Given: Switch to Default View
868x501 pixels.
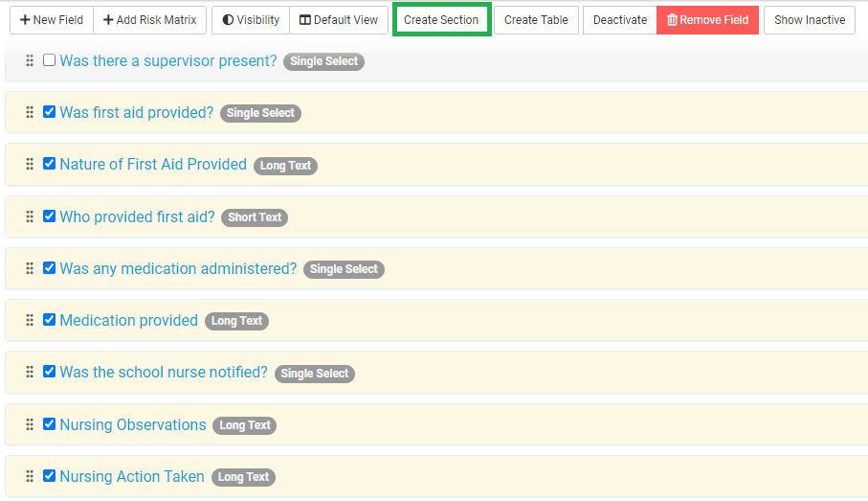Looking at the screenshot, I should click(x=339, y=20).
